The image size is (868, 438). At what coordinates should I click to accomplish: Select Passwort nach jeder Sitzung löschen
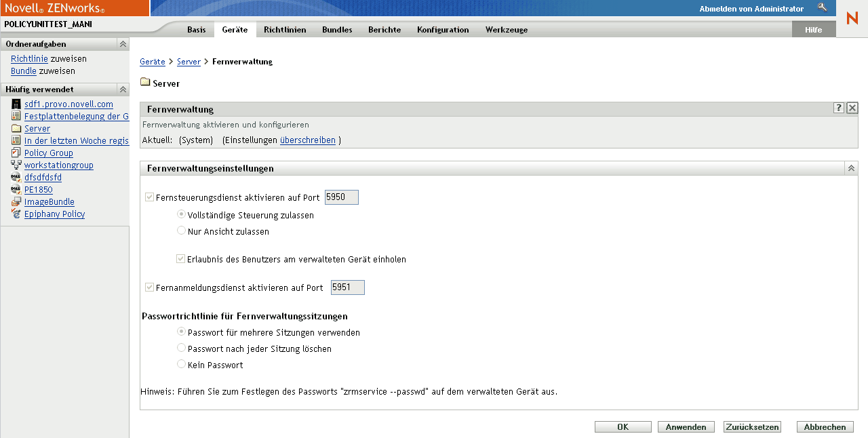pyautogui.click(x=181, y=348)
